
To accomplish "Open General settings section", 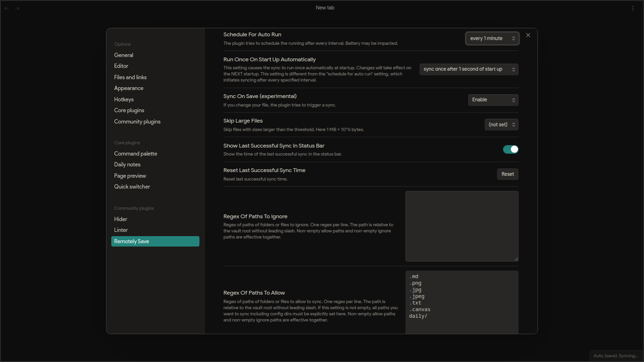I will tap(155, 55).
